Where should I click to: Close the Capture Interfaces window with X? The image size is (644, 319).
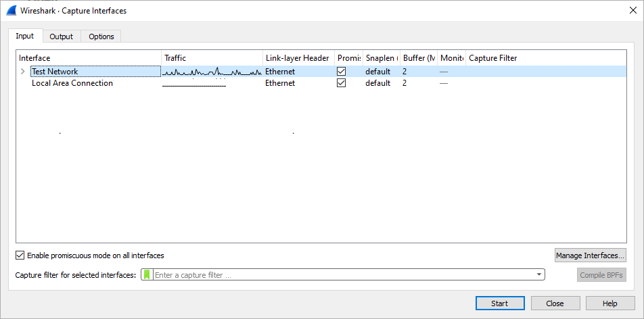click(633, 11)
